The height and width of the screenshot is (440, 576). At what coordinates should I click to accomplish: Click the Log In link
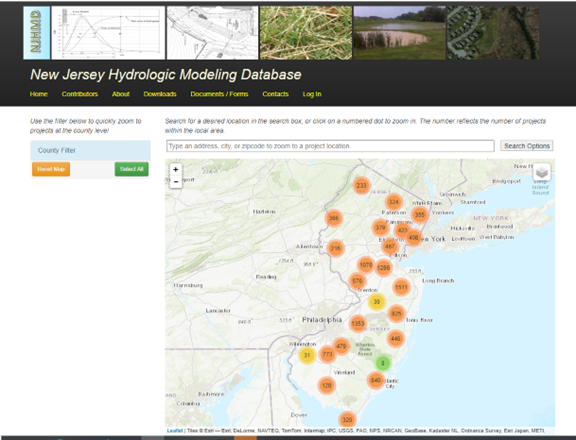[x=312, y=94]
